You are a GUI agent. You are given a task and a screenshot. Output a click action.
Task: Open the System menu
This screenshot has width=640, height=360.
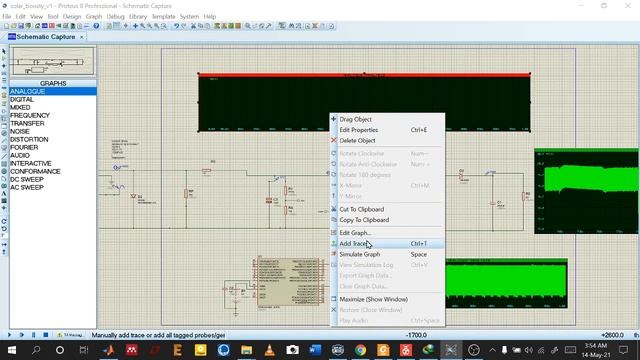(189, 16)
